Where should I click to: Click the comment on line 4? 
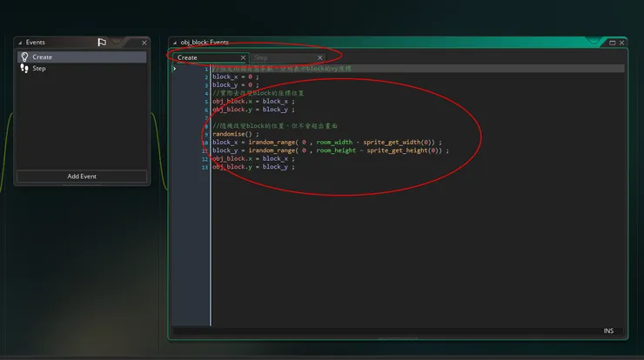[258, 93]
